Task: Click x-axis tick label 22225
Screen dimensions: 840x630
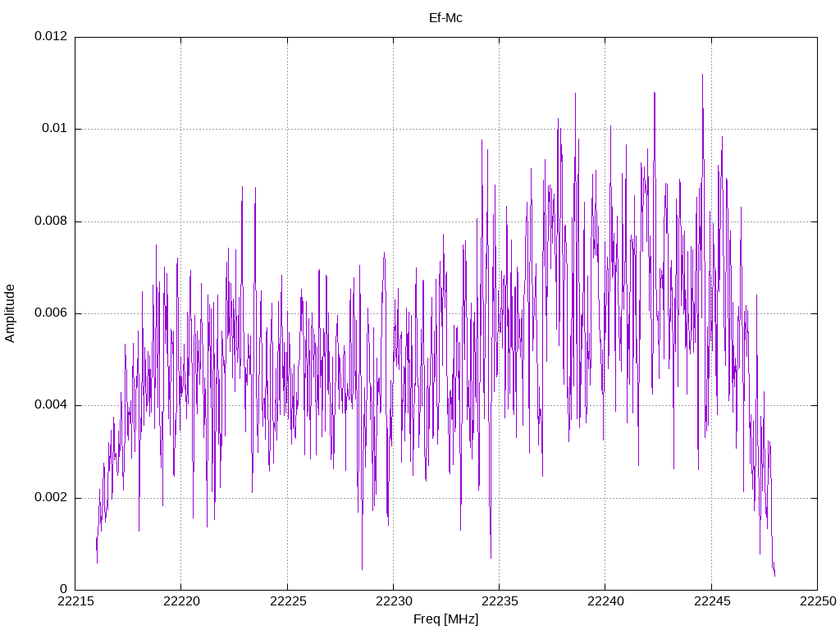Action: click(x=288, y=601)
